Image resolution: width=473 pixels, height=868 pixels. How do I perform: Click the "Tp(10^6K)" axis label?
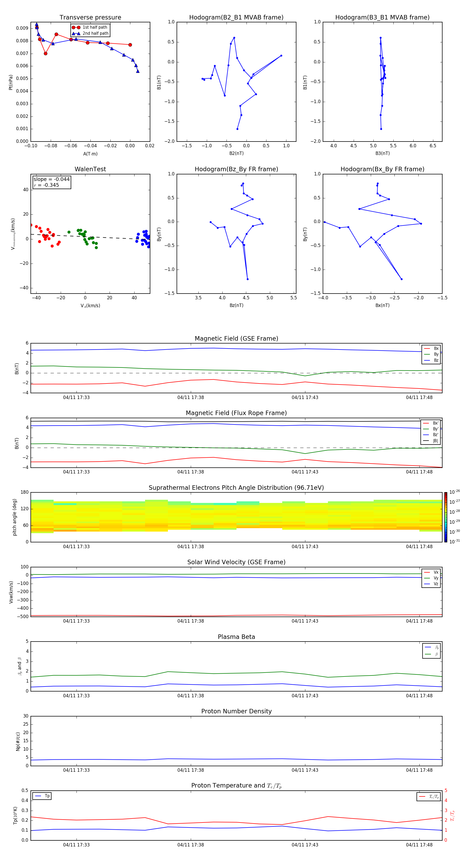15,816
